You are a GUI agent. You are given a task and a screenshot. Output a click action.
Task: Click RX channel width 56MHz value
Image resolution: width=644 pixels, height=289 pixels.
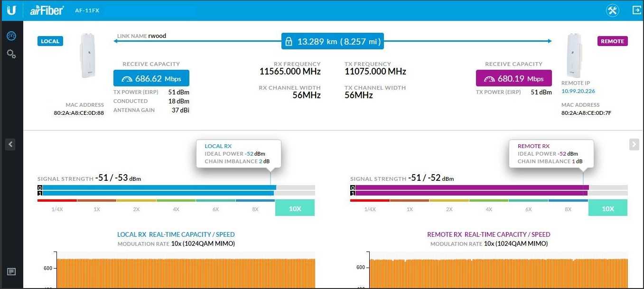[x=306, y=95]
